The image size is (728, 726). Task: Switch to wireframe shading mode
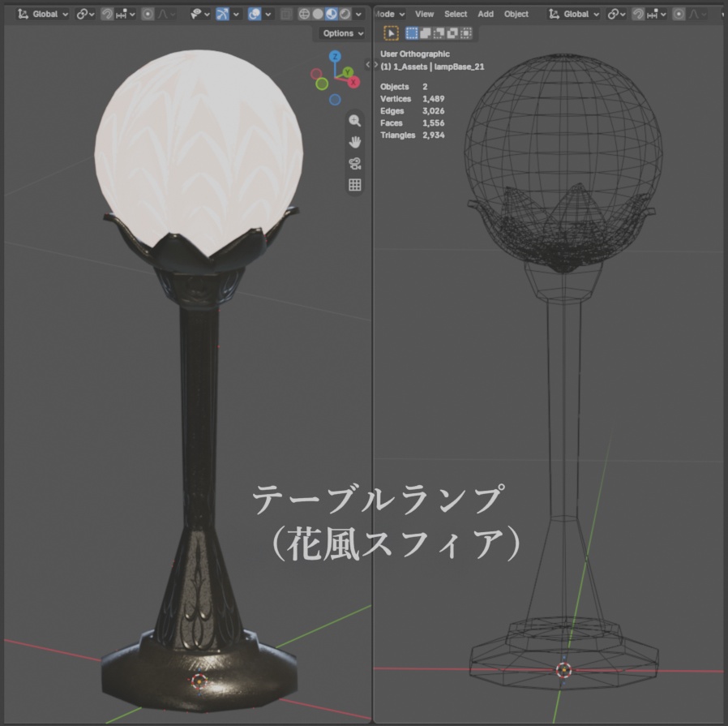(x=304, y=14)
